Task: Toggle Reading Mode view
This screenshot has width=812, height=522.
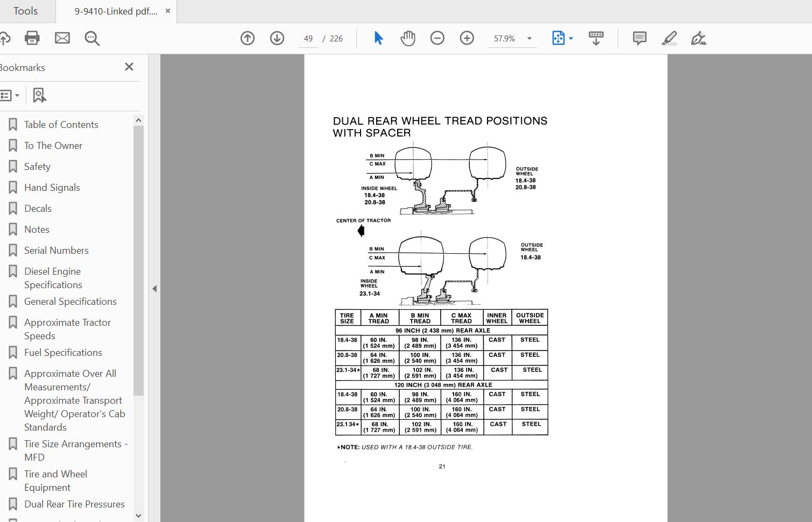Action: pyautogui.click(x=595, y=38)
